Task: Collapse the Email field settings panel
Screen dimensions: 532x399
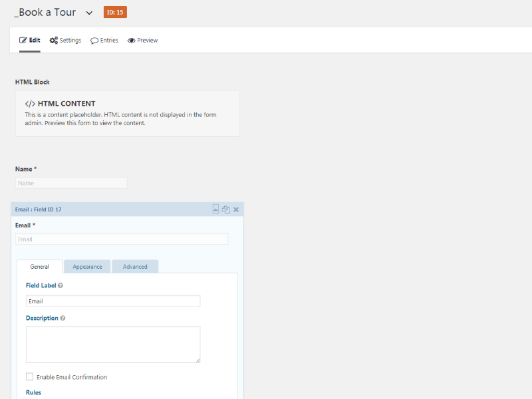Action: tap(215, 209)
